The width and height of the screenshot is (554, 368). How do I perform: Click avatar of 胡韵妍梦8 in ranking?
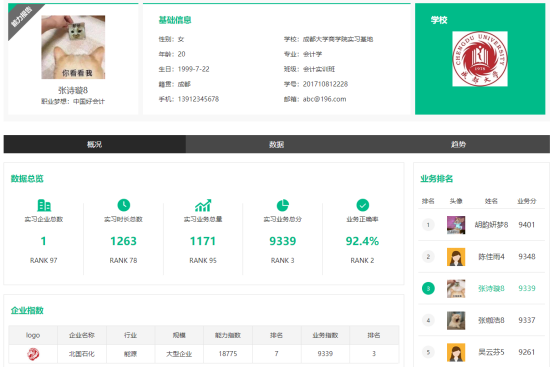[456, 225]
